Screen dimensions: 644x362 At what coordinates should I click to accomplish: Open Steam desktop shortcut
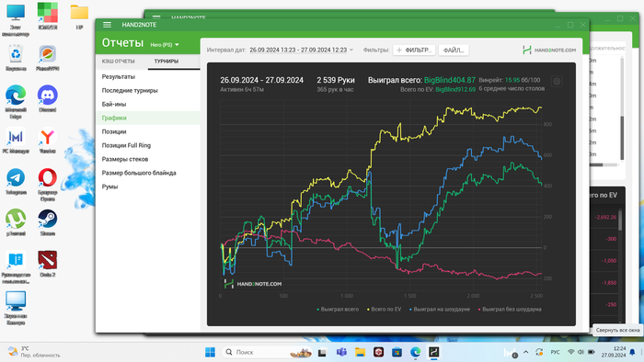coord(47,222)
